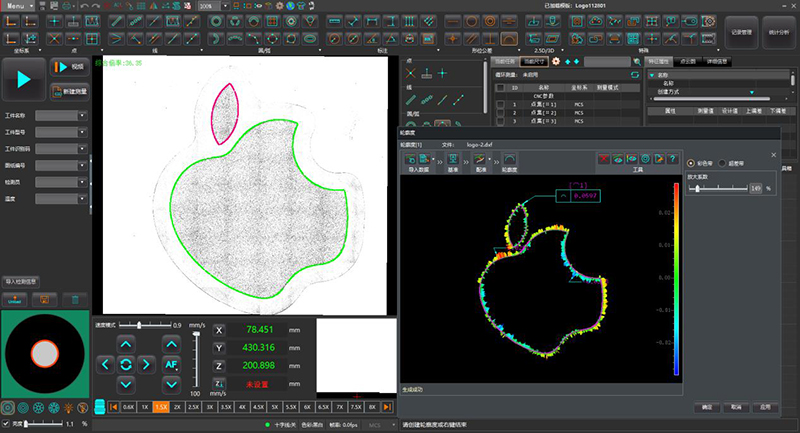800x433 pixels.
Task: Select the ellipse measurement tool
Action: [310, 39]
